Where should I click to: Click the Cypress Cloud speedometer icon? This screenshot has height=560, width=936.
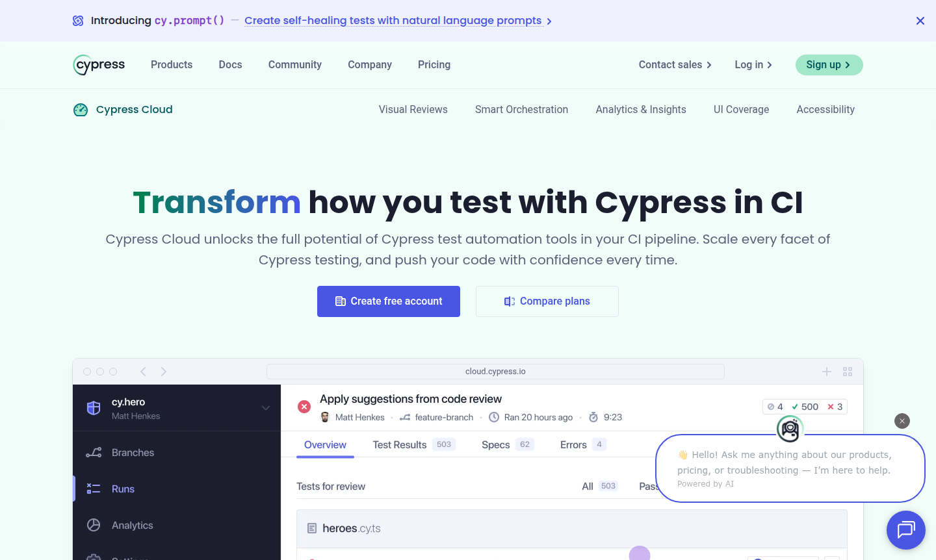[x=80, y=109]
